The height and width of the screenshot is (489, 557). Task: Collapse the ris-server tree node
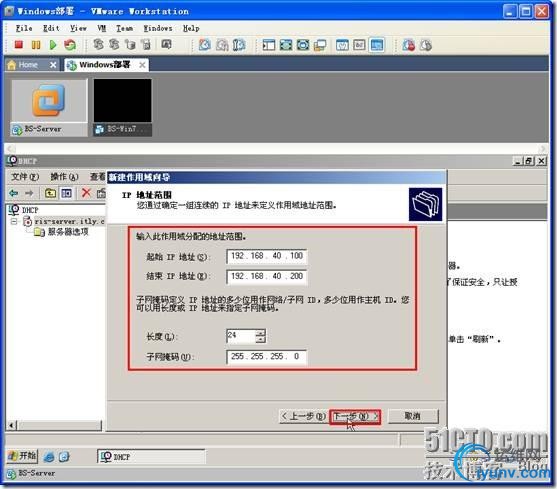coord(14,222)
